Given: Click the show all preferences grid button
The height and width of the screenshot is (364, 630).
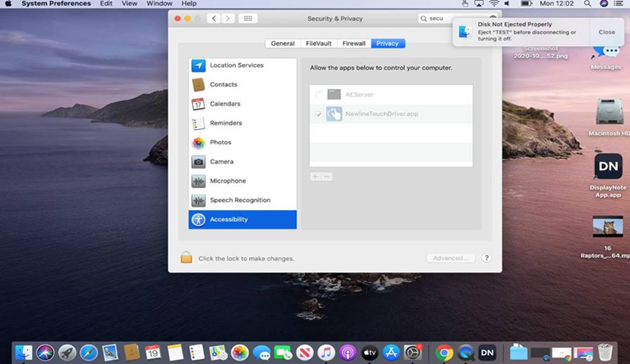Looking at the screenshot, I should 248,19.
